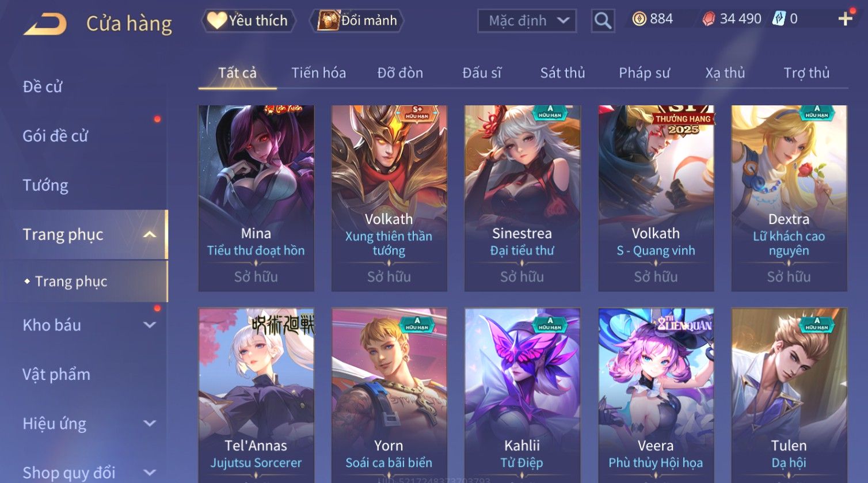Open the Tướng sidebar menu
Screen dimensions: 868x483
(x=45, y=185)
